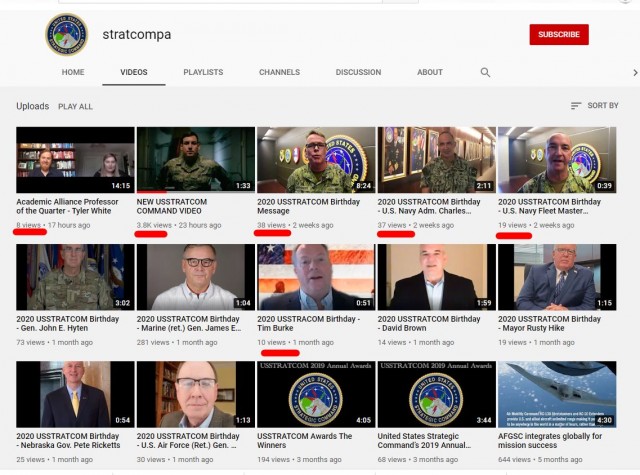Click the 1:33 duration badge
The width and height of the screenshot is (640, 475).
[x=243, y=186]
